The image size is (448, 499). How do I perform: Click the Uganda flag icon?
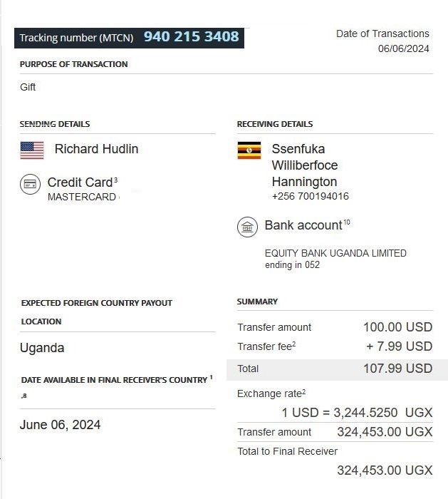coord(249,150)
